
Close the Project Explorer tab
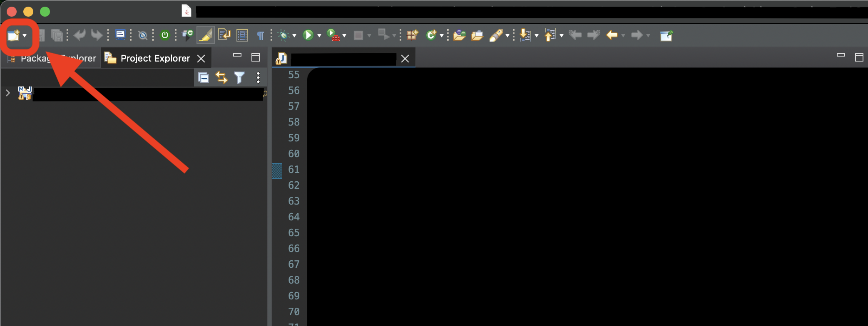(x=201, y=59)
